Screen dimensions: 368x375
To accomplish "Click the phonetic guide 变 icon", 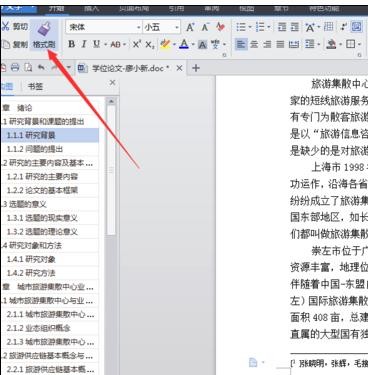I will coord(215,44).
